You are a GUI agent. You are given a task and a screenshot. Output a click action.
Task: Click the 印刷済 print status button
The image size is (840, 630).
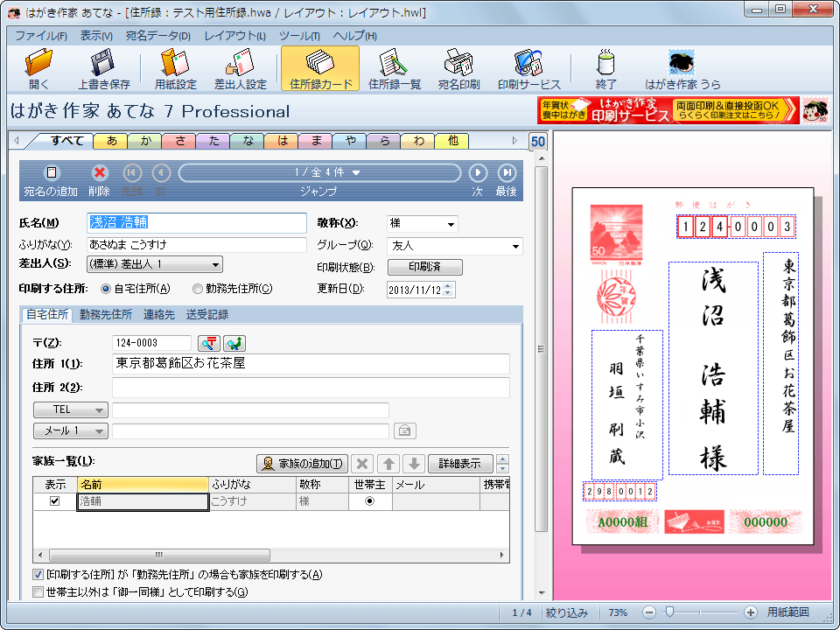click(425, 267)
